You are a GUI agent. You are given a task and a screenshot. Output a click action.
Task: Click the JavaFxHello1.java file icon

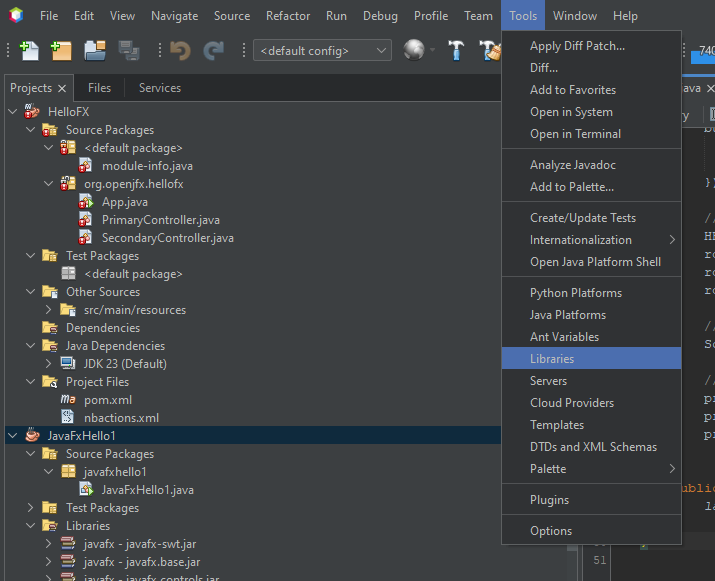[86, 489]
